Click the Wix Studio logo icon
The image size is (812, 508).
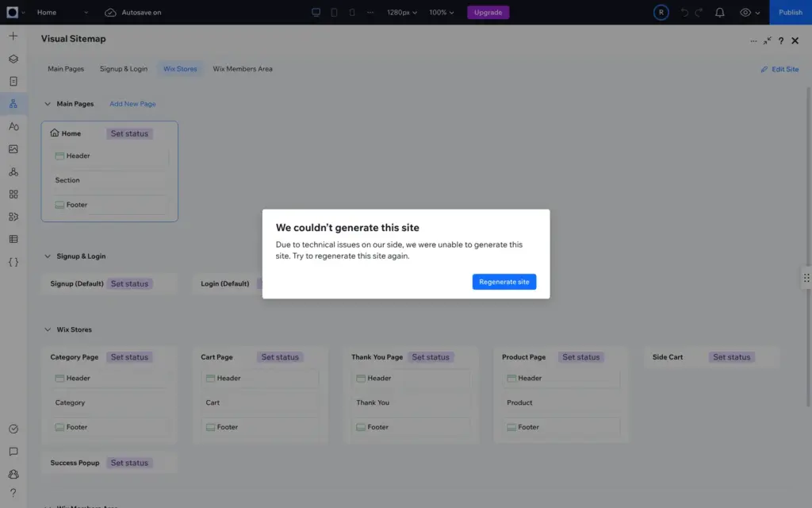(x=12, y=12)
